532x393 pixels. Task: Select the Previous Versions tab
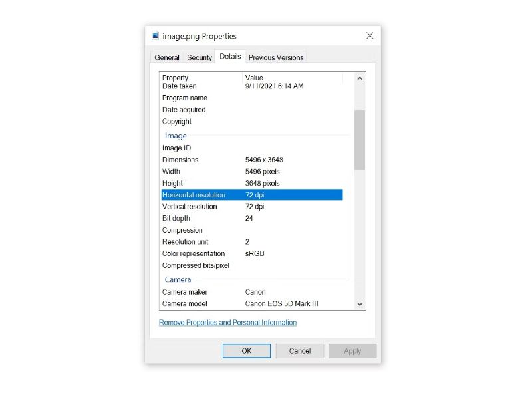click(x=276, y=57)
